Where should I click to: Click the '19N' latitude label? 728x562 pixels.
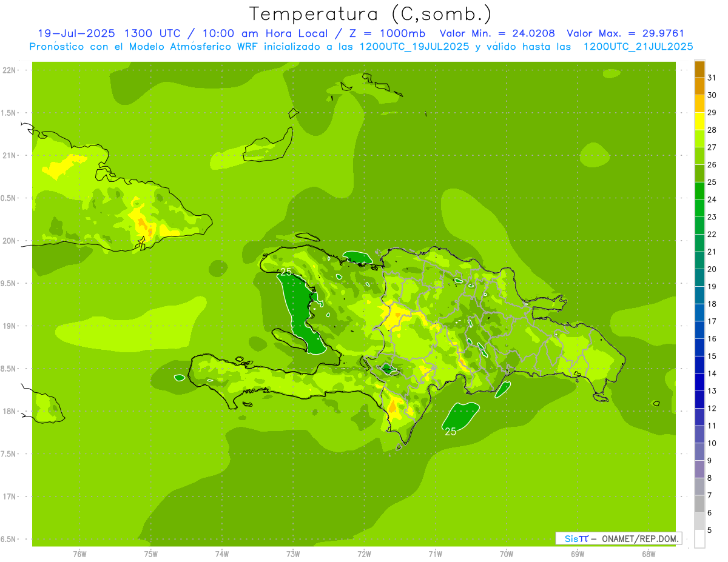pos(10,326)
